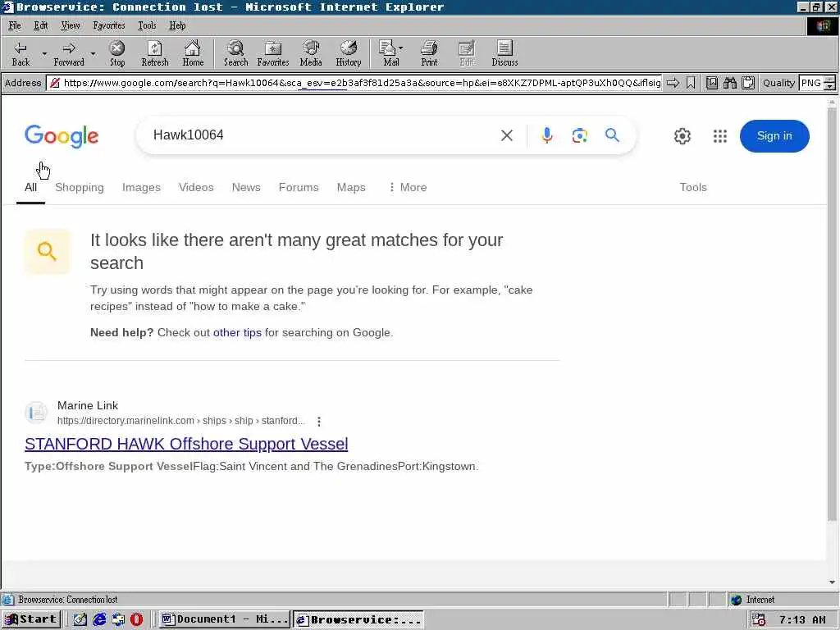Open the STANFORD HAWK Offshore Support Vessel link
840x630 pixels.
[186, 444]
